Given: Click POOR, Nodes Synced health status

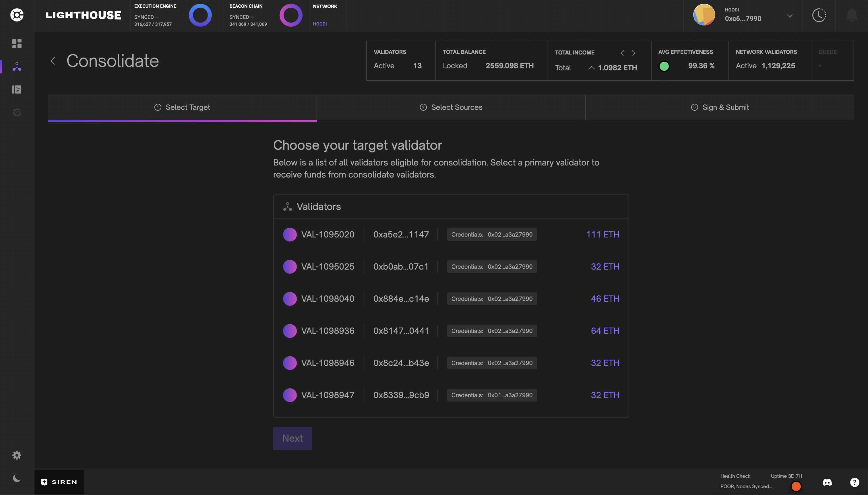Looking at the screenshot, I should pyautogui.click(x=746, y=486).
